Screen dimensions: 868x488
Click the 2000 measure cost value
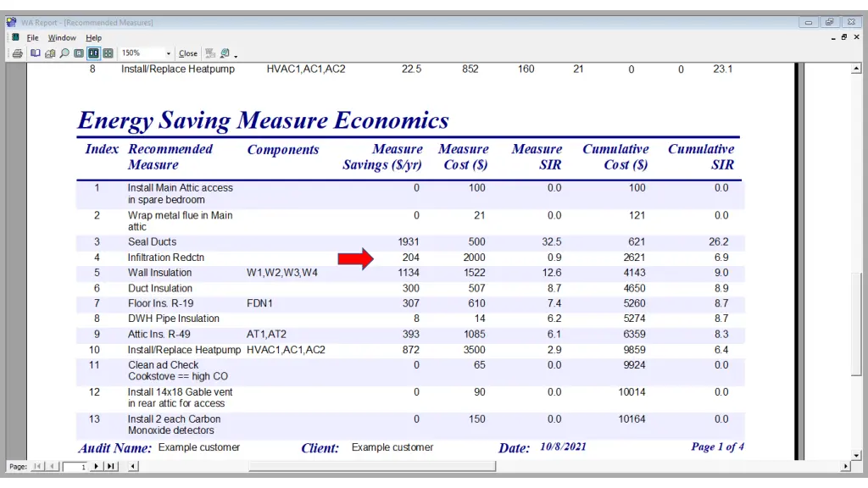click(475, 258)
